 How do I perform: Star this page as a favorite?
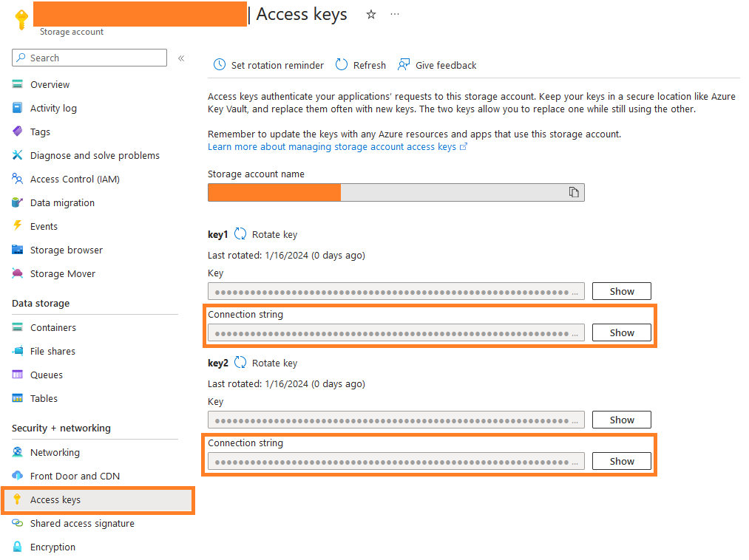370,13
